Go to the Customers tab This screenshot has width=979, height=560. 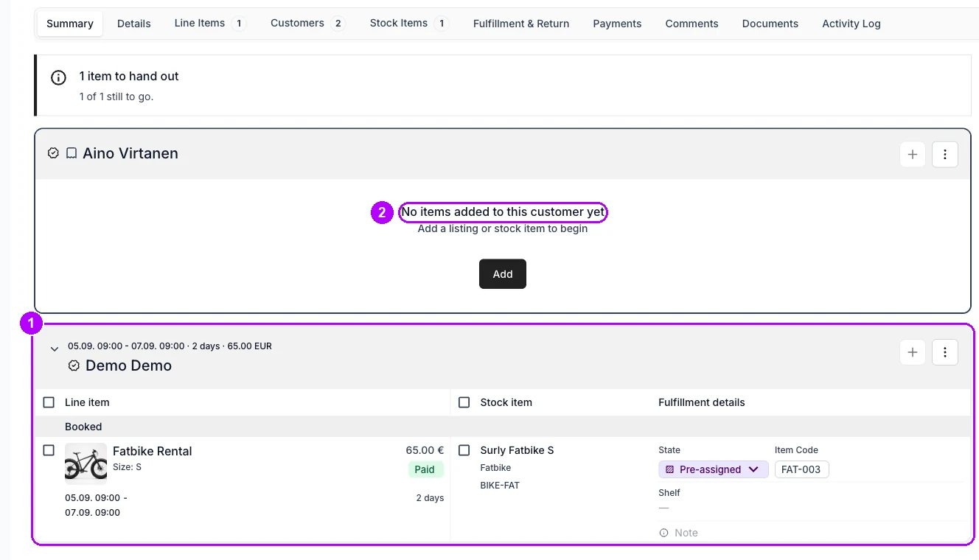307,24
